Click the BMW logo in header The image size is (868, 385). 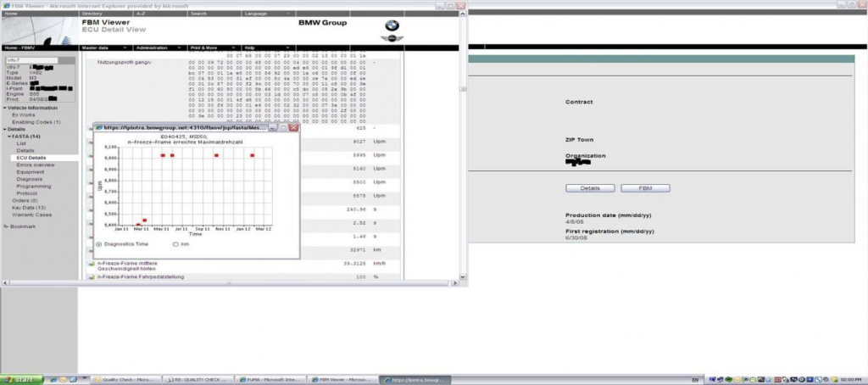[x=392, y=25]
